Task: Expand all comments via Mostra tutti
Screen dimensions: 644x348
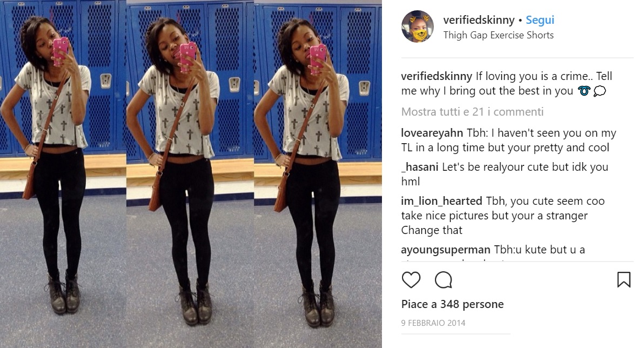Action: (472, 112)
